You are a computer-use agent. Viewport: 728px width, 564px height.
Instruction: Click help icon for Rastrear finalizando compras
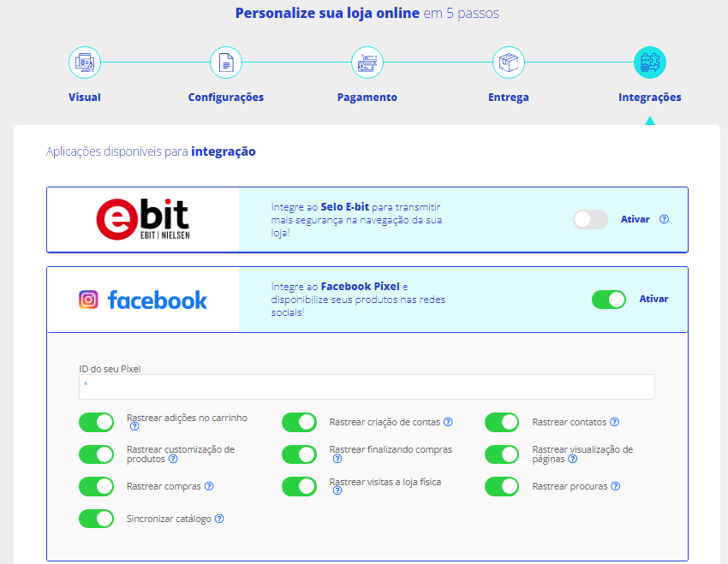point(337,459)
